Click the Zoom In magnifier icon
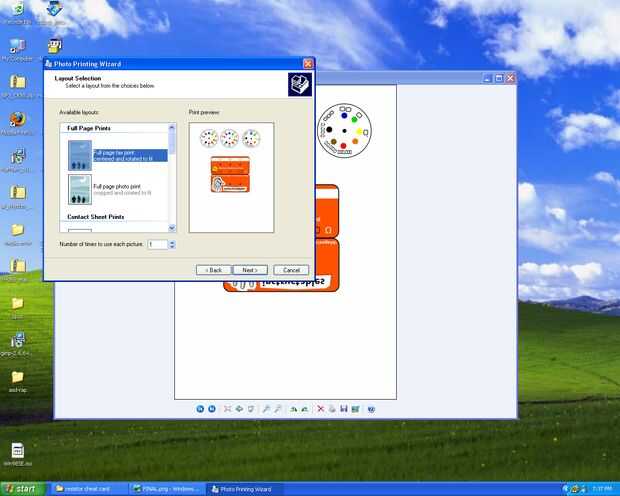 coord(266,409)
